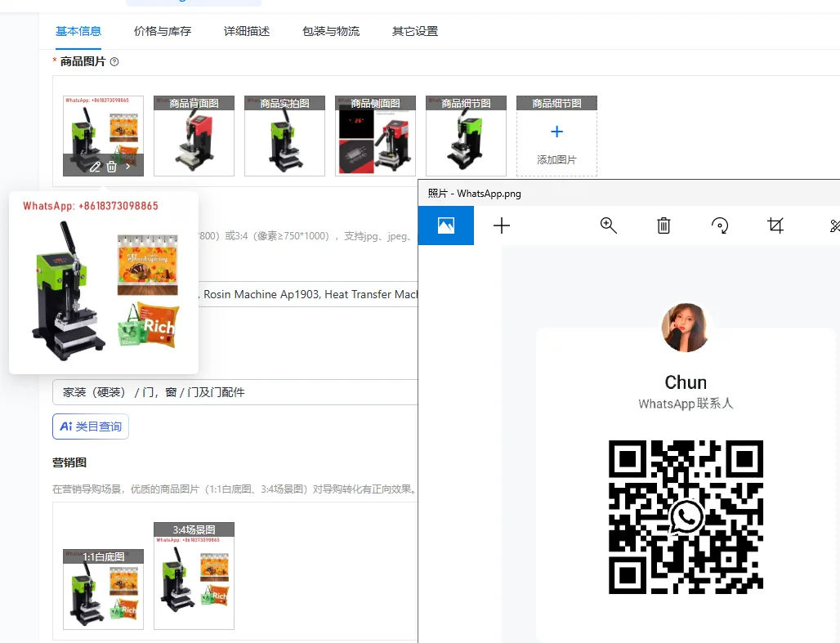Click the product title input field
Screen dimensions: 840x643
tap(307, 294)
